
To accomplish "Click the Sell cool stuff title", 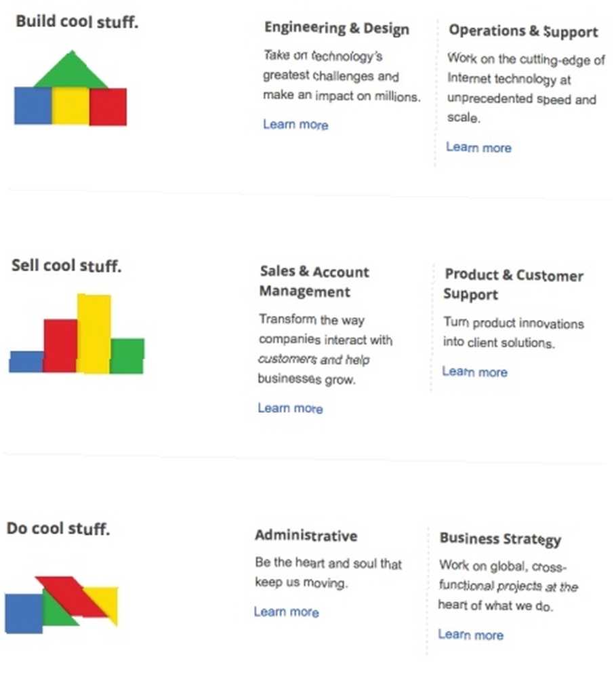I will [x=66, y=266].
